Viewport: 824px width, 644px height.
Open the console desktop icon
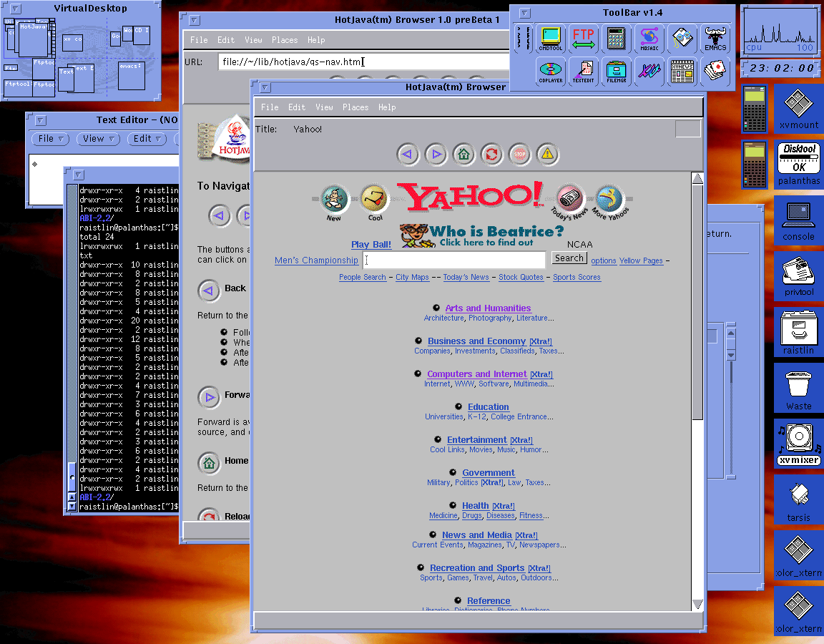pyautogui.click(x=799, y=221)
